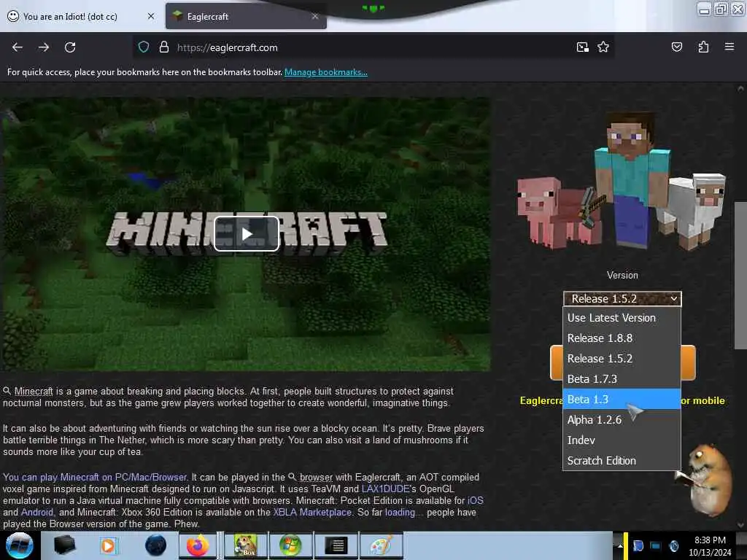Play the Minecraft trailer video

pos(247,234)
